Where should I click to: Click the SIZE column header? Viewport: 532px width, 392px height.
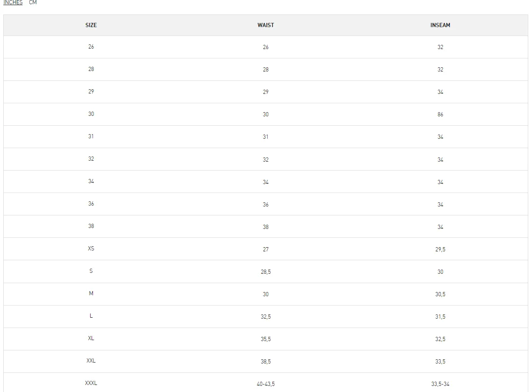click(91, 25)
